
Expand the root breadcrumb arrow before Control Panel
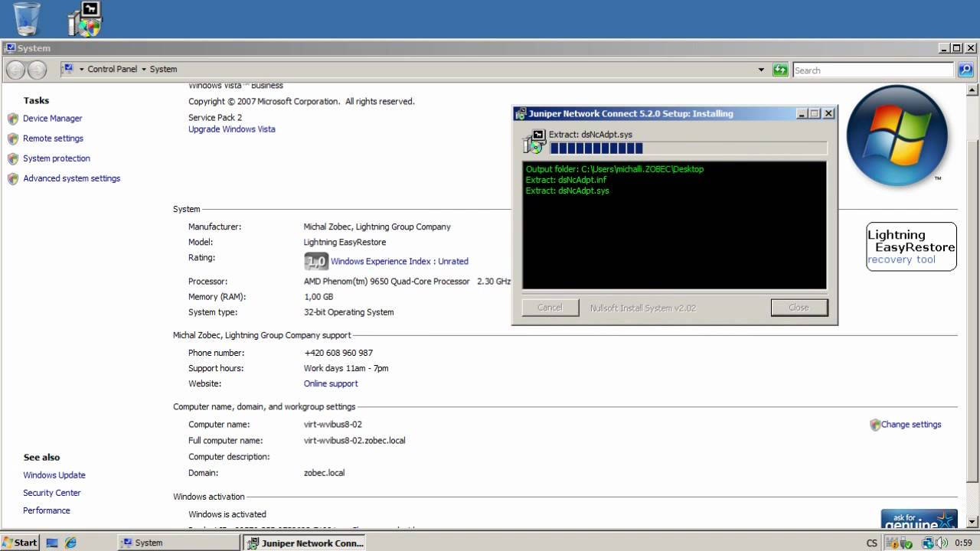pyautogui.click(x=81, y=70)
